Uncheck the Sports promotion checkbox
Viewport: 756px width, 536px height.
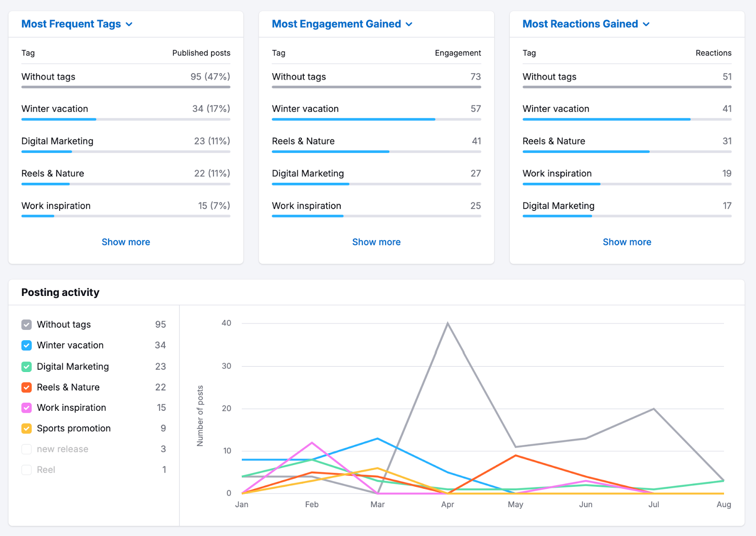click(26, 429)
